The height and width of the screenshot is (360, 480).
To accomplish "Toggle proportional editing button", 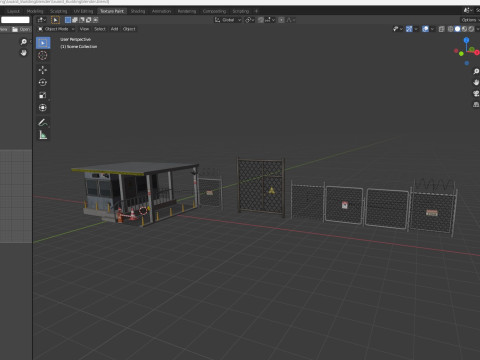I will point(281,20).
